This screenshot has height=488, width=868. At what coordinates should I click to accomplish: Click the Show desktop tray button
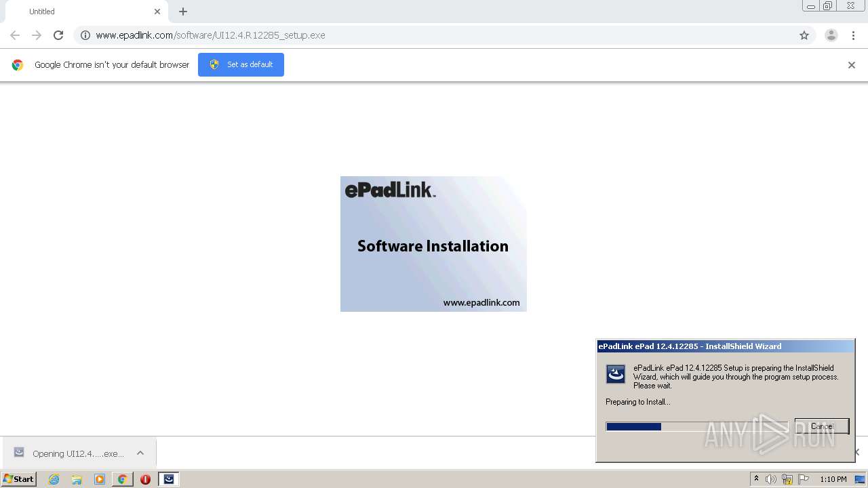tap(861, 479)
